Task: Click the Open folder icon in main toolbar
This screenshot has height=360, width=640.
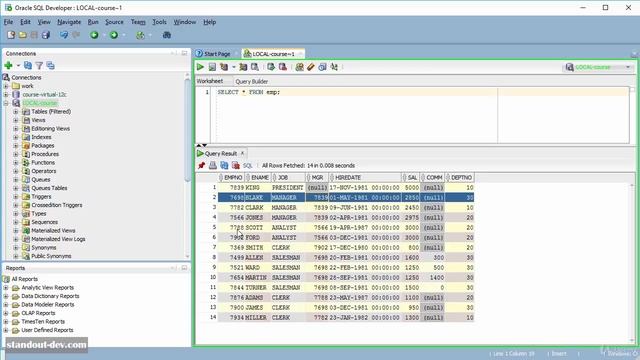Action: [23, 35]
